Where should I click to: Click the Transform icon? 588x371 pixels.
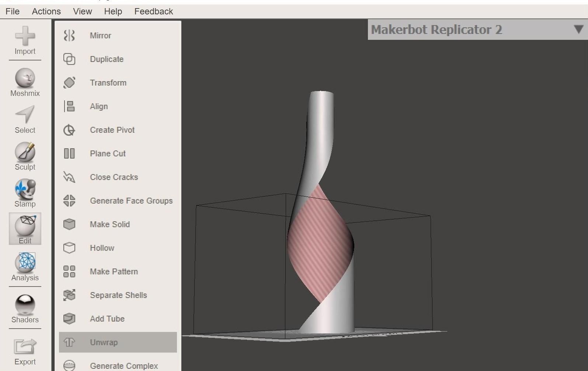(69, 83)
